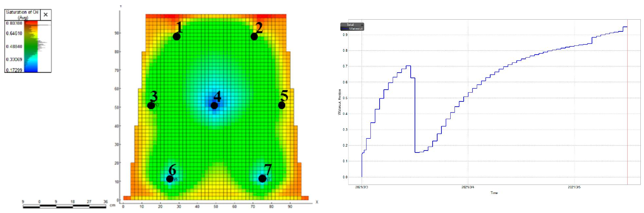Select well marker number 6
This screenshot has width=644, height=213.
[x=170, y=179]
